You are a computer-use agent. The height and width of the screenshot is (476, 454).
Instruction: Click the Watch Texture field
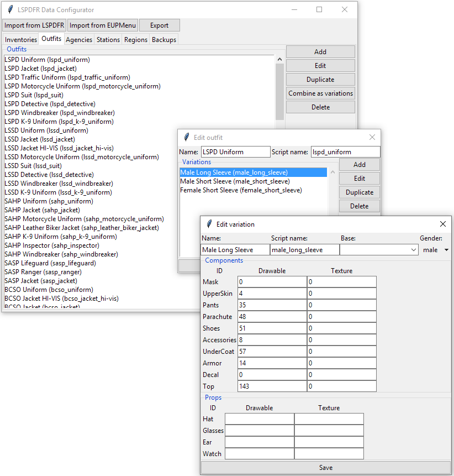point(329,454)
